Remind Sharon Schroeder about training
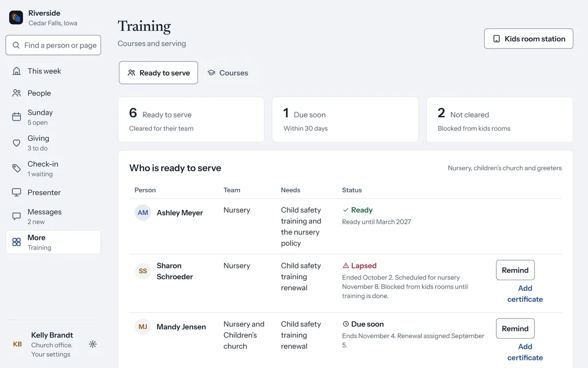The height and width of the screenshot is (368, 588). (515, 270)
